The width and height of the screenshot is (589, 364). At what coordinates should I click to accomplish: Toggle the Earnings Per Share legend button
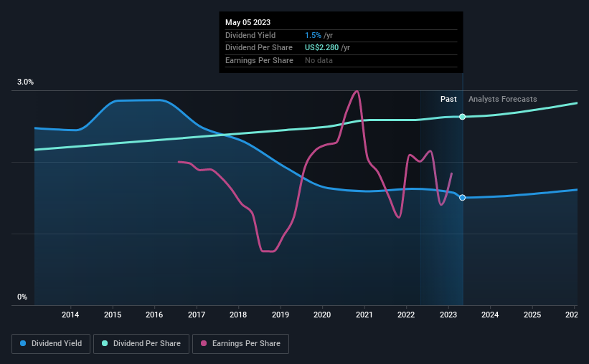click(240, 344)
